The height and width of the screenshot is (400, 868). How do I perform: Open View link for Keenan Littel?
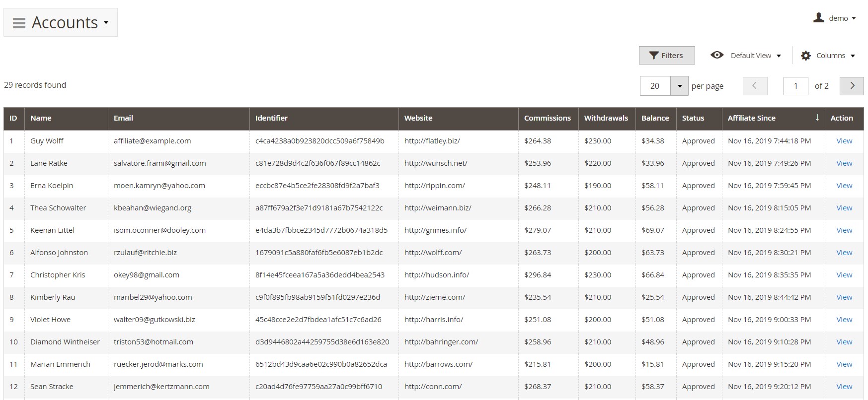pyautogui.click(x=844, y=230)
